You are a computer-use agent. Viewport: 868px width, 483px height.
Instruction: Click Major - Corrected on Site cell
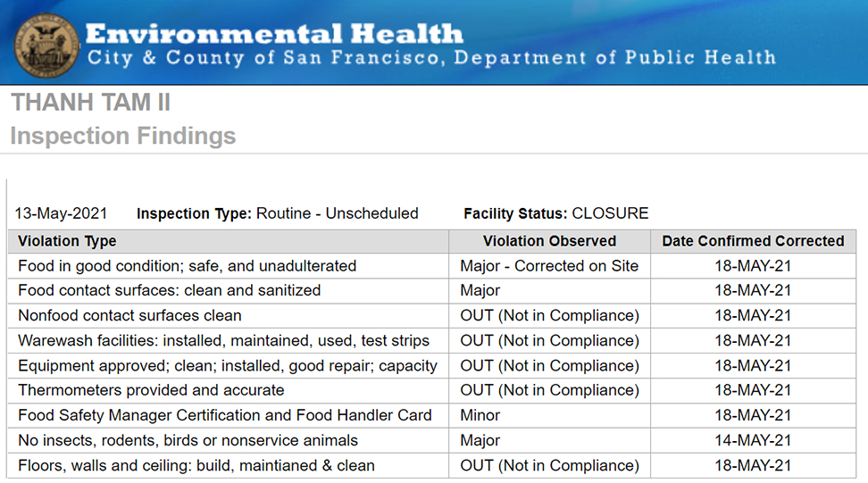[549, 266]
